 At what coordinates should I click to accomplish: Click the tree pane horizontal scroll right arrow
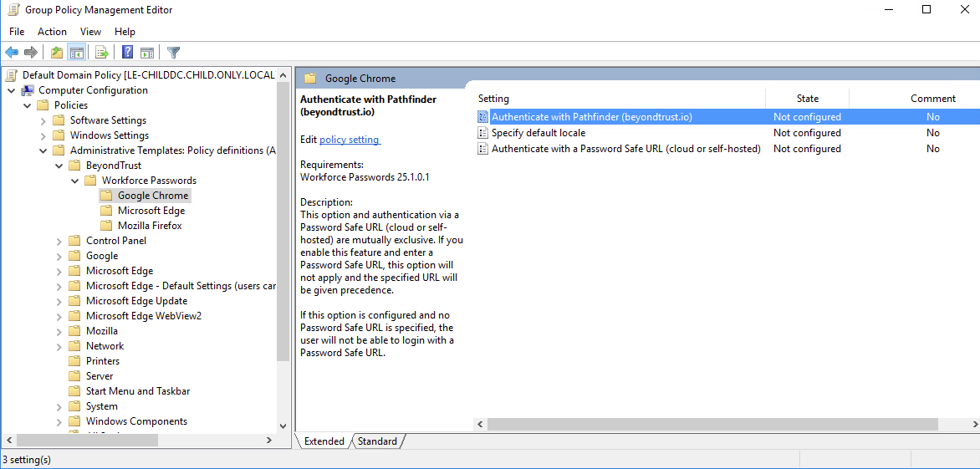[269, 440]
